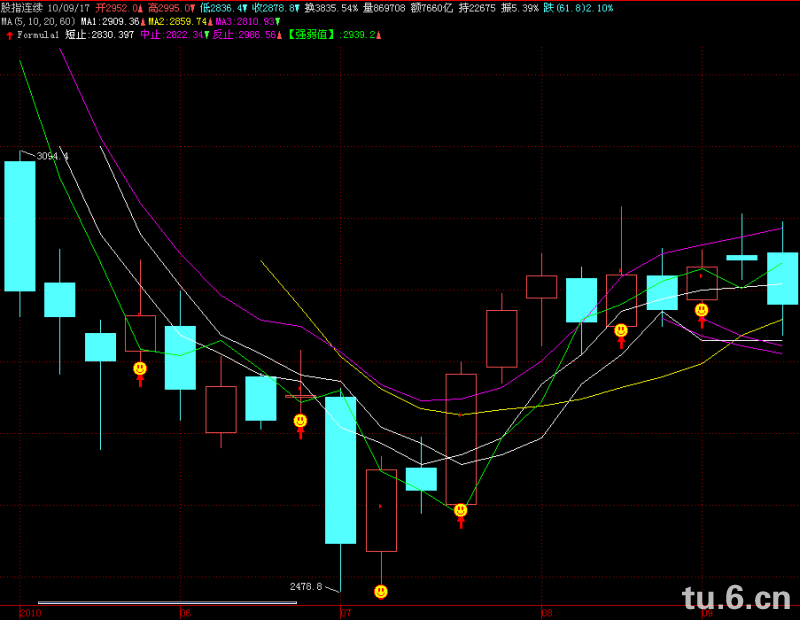Click the 3094.4 highest price label

(x=52, y=156)
